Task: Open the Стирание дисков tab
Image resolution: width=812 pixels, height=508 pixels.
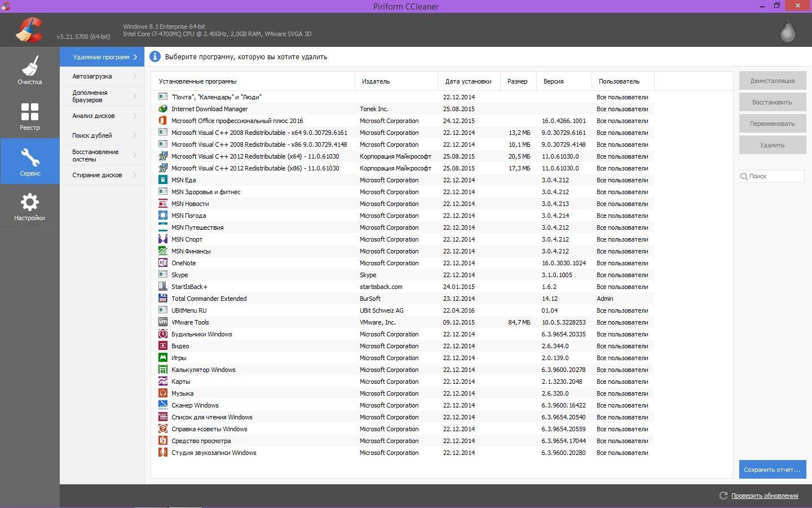Action: (x=102, y=175)
